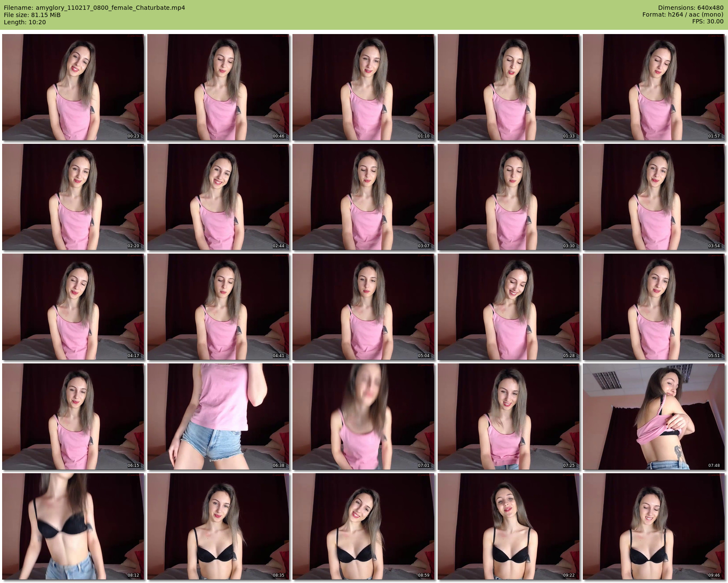Screen dimensions: 728x583
Task: Click the FPS: 30.00 label
Action: tap(708, 21)
